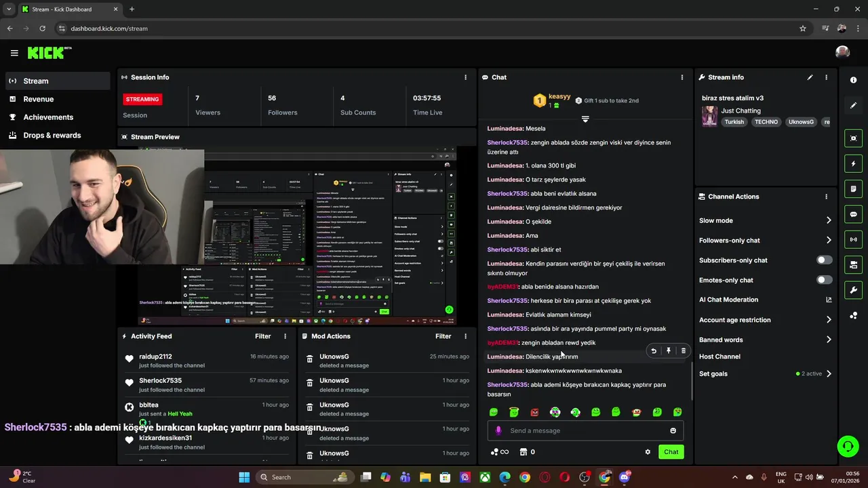Toggle the wrench widget icon in rail
The width and height of the screenshot is (868, 488).
[x=853, y=290]
